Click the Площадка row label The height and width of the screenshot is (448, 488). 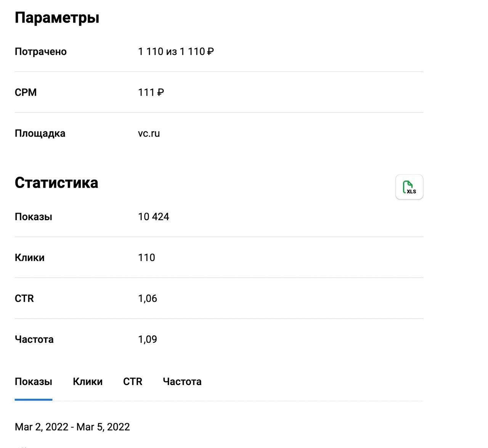40,134
